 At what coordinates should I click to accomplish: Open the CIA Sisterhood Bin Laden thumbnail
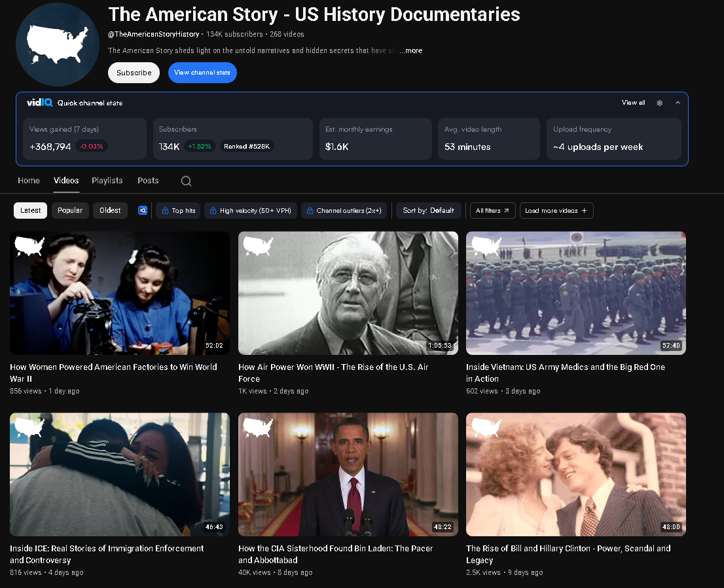click(x=348, y=475)
